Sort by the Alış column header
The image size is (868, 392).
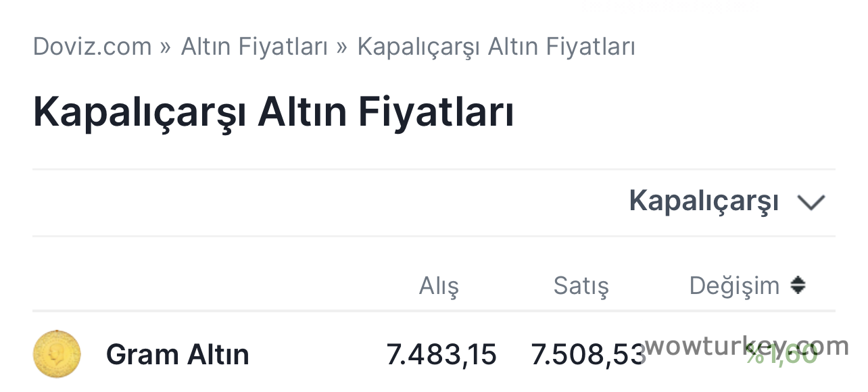click(x=439, y=286)
